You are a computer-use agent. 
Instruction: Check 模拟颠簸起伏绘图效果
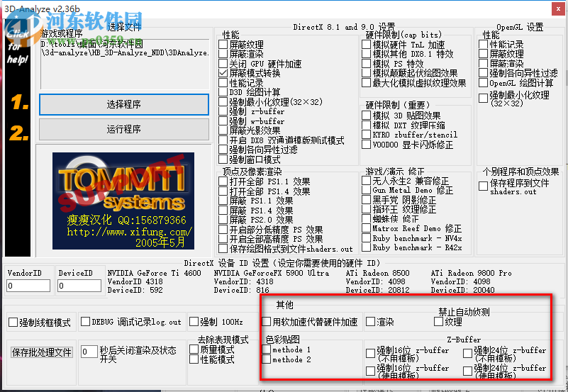366,73
